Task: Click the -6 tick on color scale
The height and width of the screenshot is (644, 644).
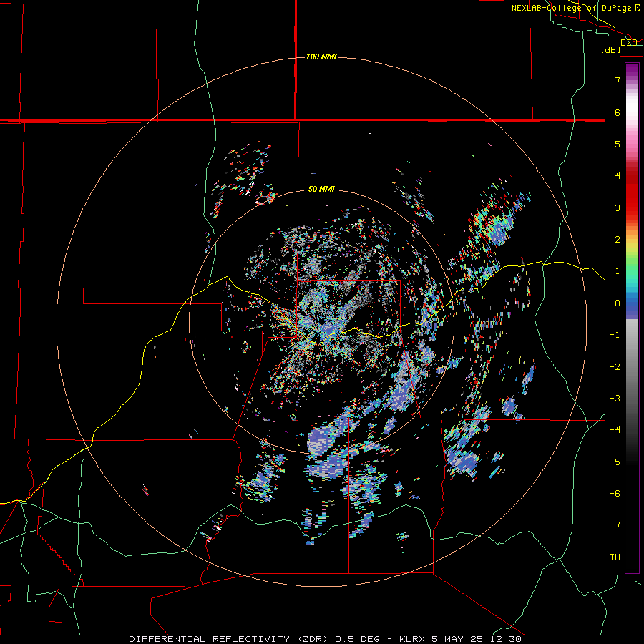Action: 615,494
